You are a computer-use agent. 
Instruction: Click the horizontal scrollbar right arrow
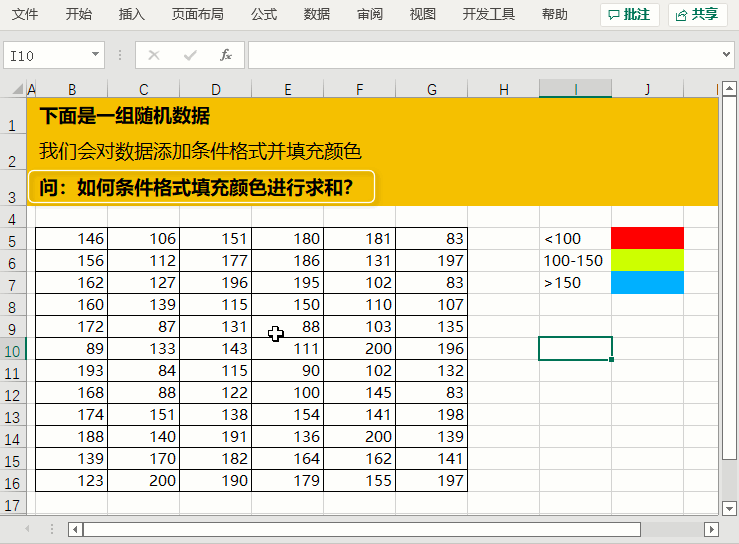[711, 529]
